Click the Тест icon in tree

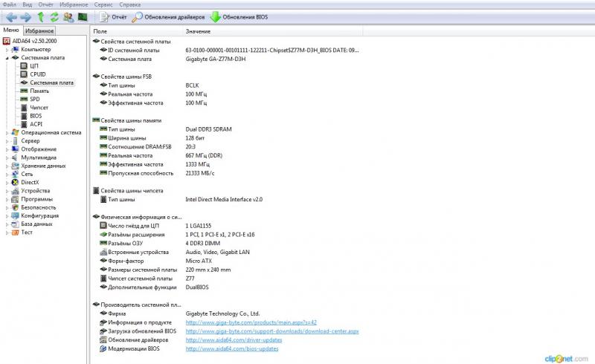point(15,233)
